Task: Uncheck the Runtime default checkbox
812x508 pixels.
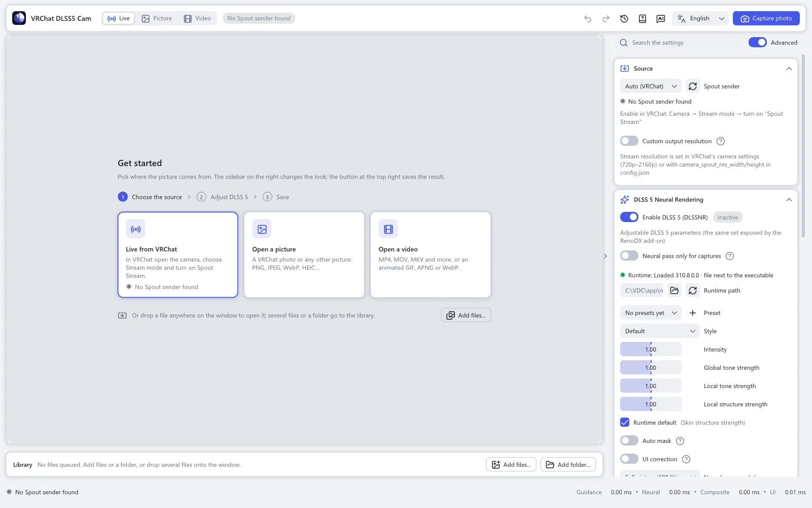Action: pyautogui.click(x=625, y=423)
